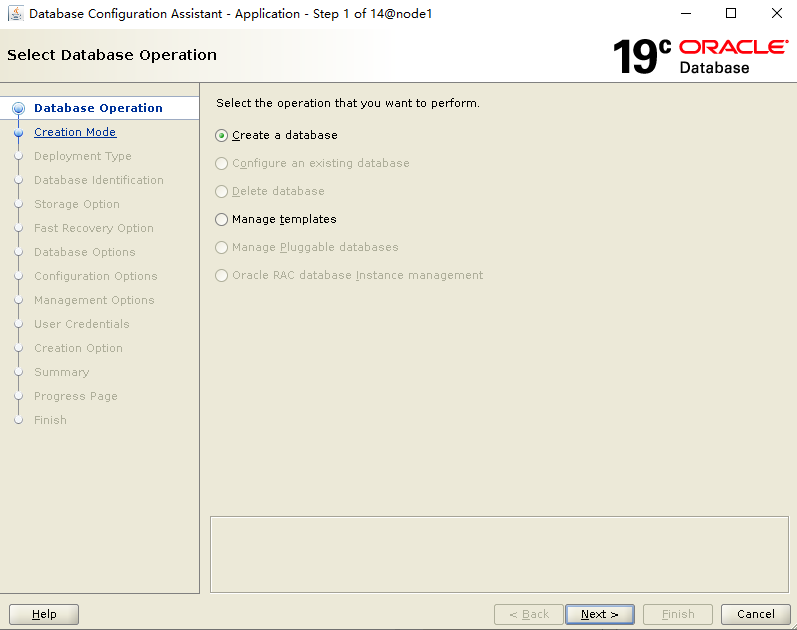The height and width of the screenshot is (630, 797).
Task: Click the Database Operation step marker circle
Action: click(18, 108)
